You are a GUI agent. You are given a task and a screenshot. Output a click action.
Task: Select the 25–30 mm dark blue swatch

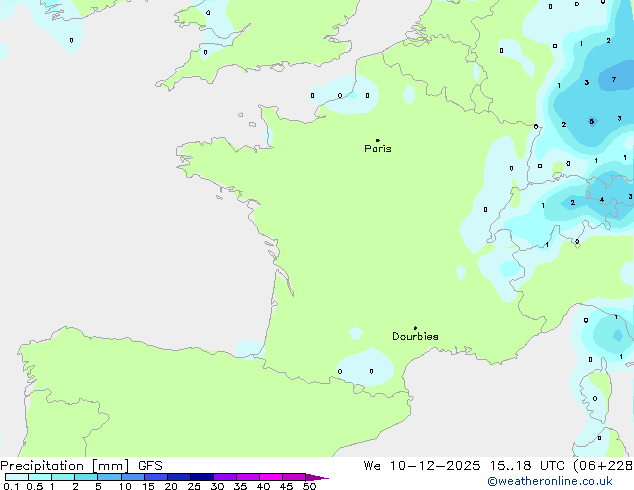202,477
